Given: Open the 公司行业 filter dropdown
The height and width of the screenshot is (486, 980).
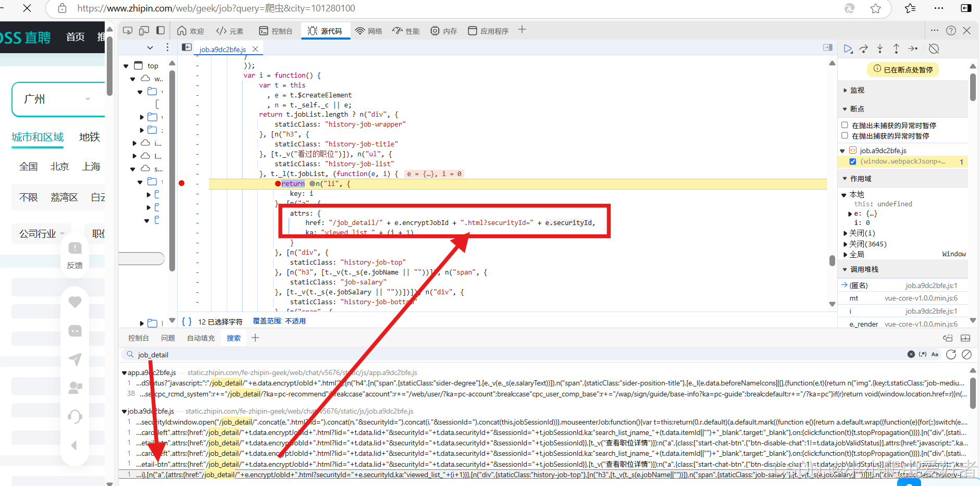Looking at the screenshot, I should pyautogui.click(x=42, y=234).
